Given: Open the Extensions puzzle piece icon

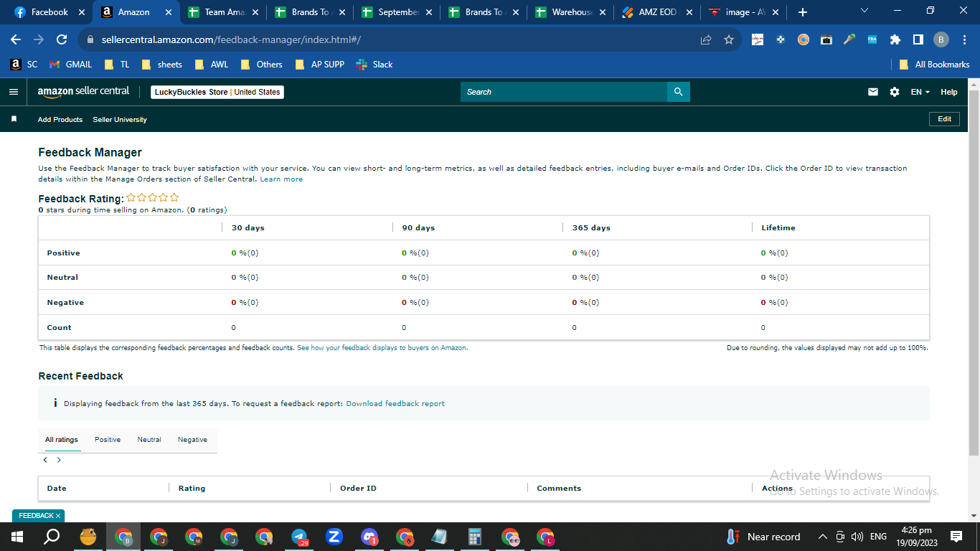Looking at the screenshot, I should [895, 39].
